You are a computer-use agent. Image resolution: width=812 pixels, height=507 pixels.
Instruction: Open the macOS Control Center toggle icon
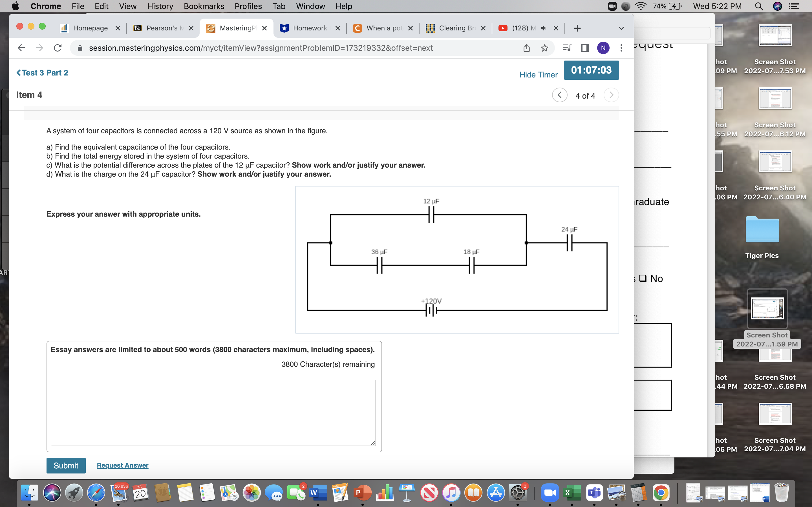(x=794, y=6)
